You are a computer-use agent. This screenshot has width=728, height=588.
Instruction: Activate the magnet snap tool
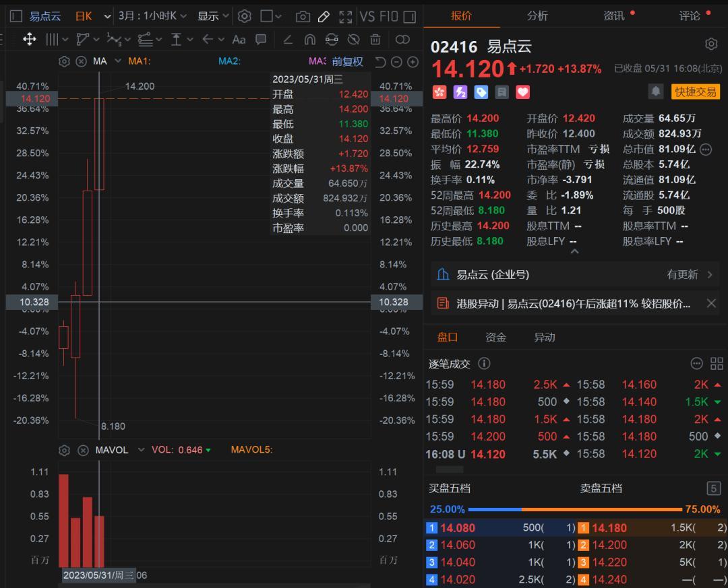[309, 39]
